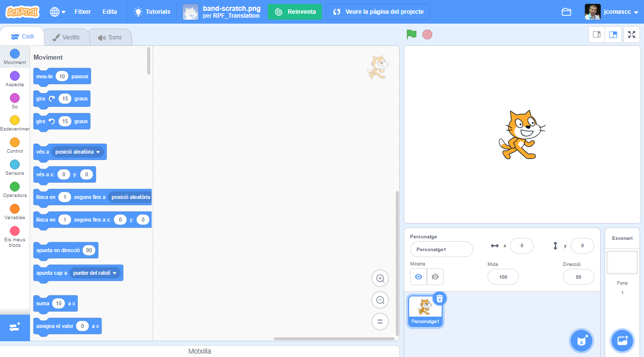The width and height of the screenshot is (644, 357).
Task: Click the Reinventa button
Action: [294, 11]
